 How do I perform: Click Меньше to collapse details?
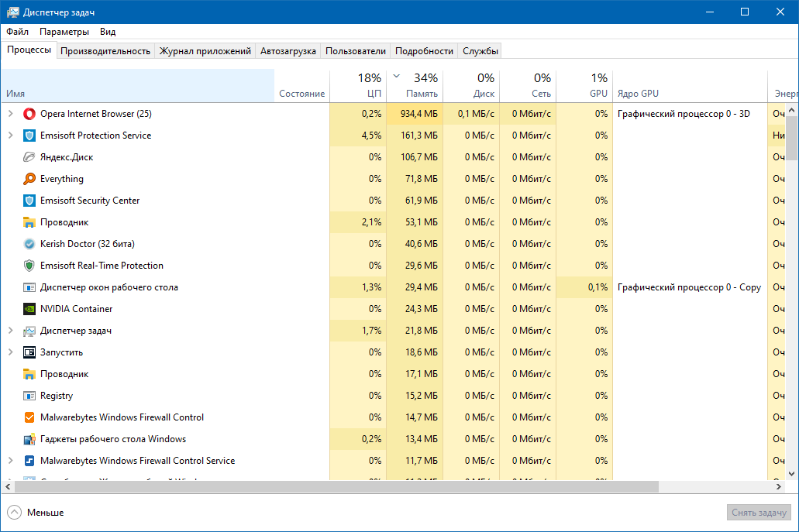[x=36, y=513]
